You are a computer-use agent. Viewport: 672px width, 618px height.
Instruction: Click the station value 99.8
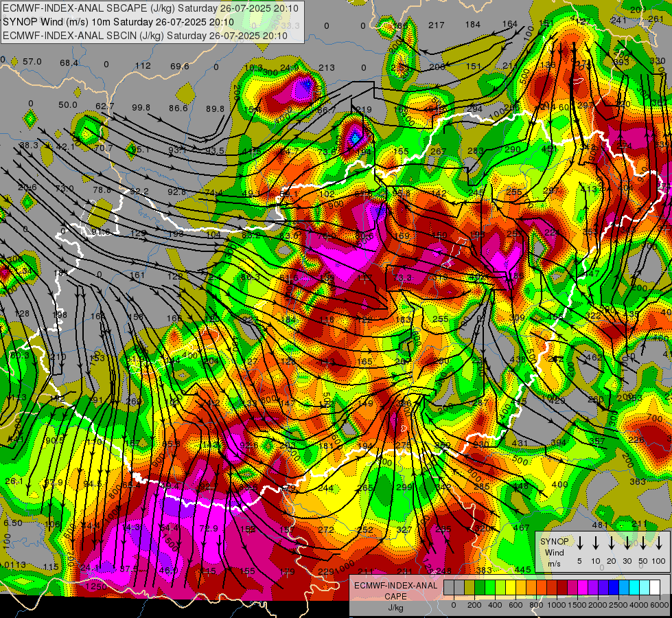(x=141, y=107)
